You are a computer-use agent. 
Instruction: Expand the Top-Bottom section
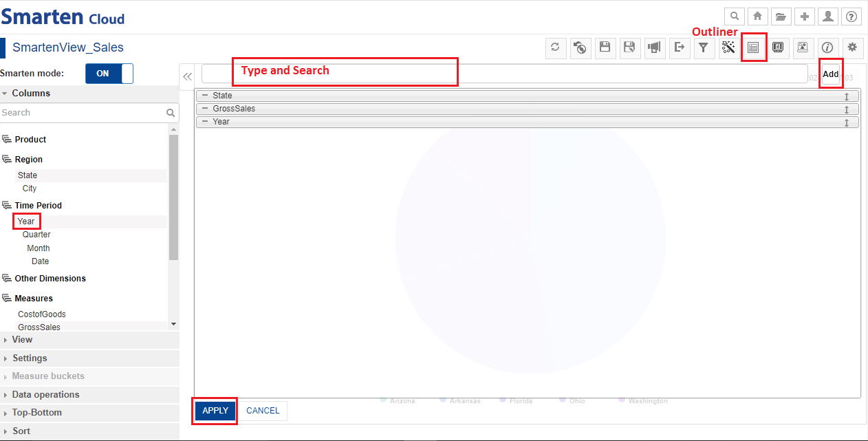point(89,413)
